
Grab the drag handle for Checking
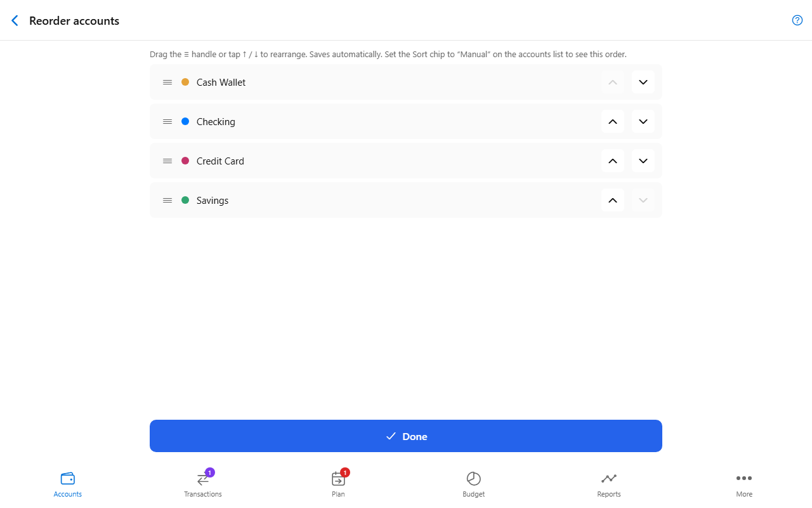(x=167, y=122)
